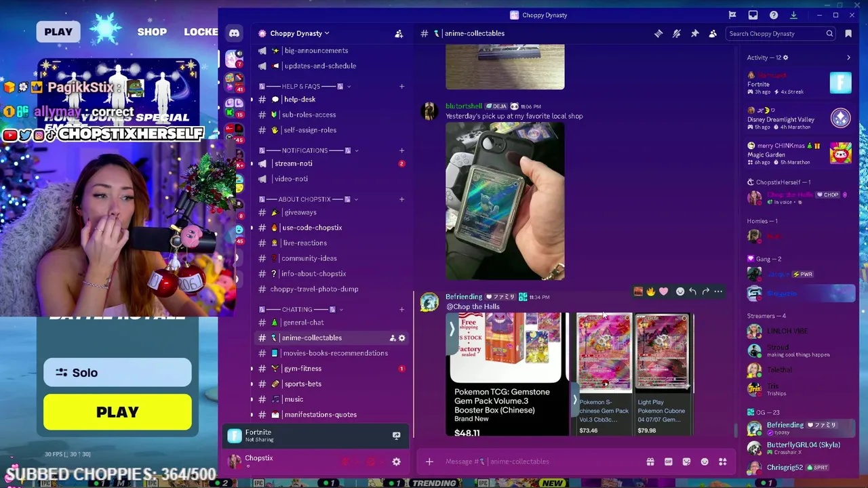
Task: Open Activity settings gear icon
Action: [785, 58]
